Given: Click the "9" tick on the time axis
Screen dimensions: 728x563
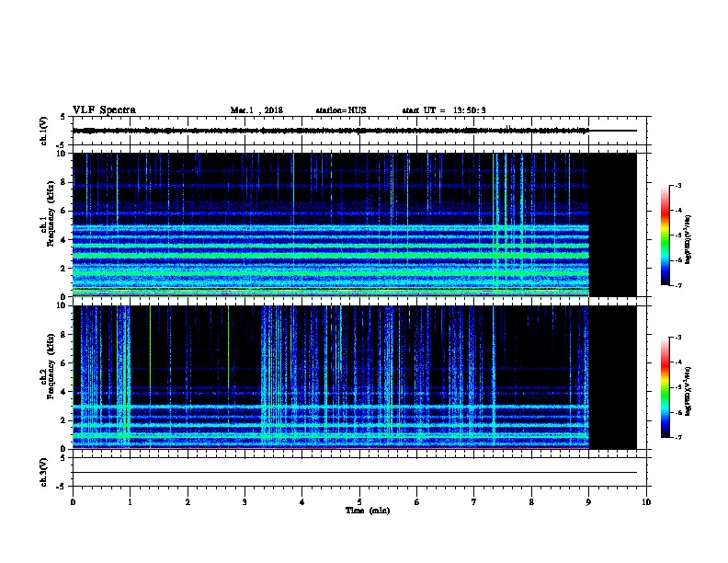Looking at the screenshot, I should [x=588, y=502].
